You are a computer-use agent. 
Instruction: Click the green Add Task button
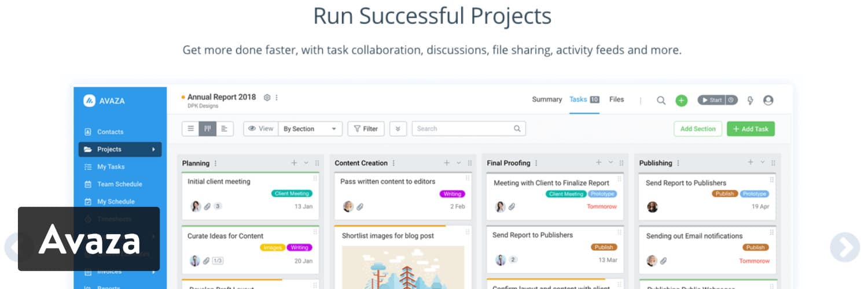(x=751, y=129)
